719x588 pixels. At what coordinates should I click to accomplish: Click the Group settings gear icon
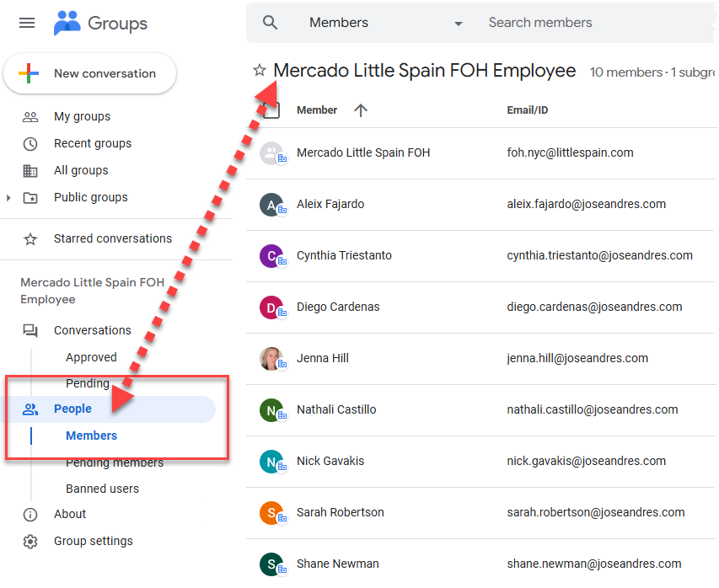tap(30, 542)
